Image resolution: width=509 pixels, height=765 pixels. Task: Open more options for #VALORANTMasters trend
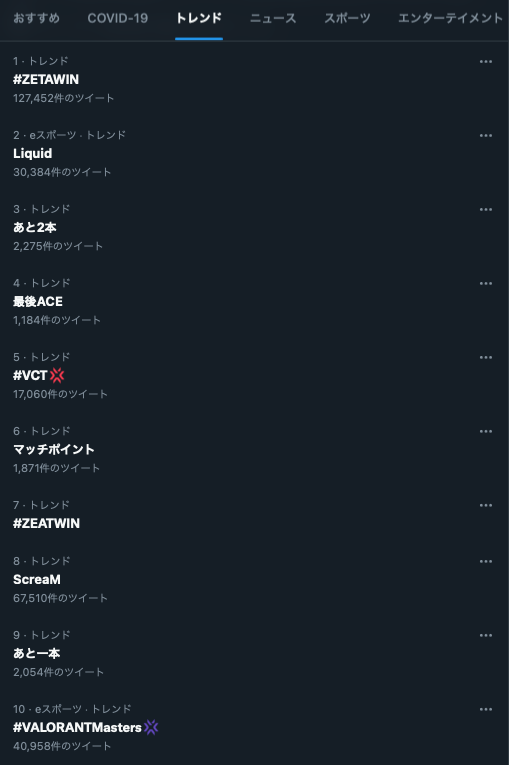pos(486,709)
